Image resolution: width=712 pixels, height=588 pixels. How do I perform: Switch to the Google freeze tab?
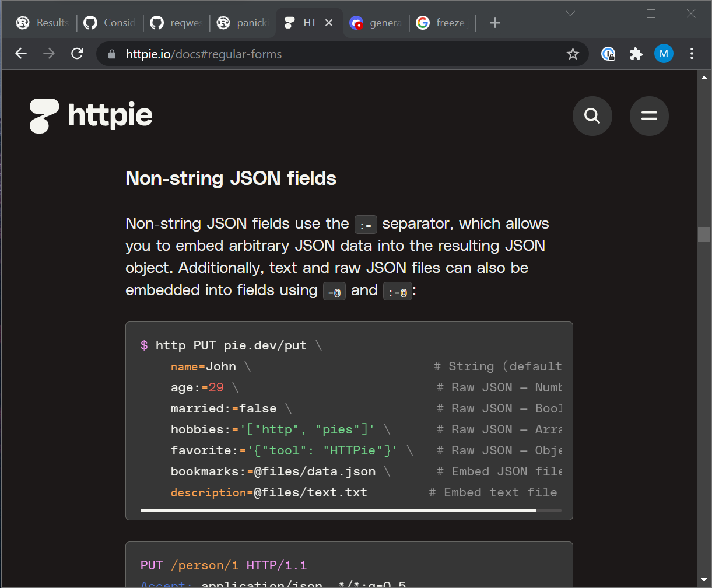point(443,23)
